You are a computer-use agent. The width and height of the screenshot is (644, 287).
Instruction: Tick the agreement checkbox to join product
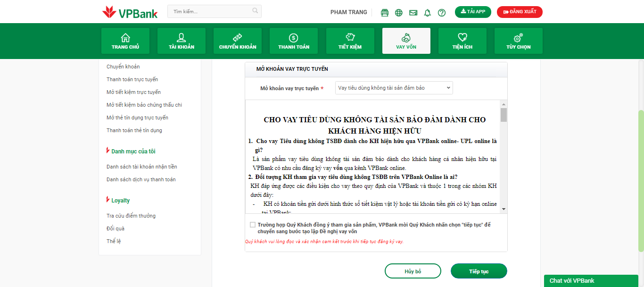(253, 225)
